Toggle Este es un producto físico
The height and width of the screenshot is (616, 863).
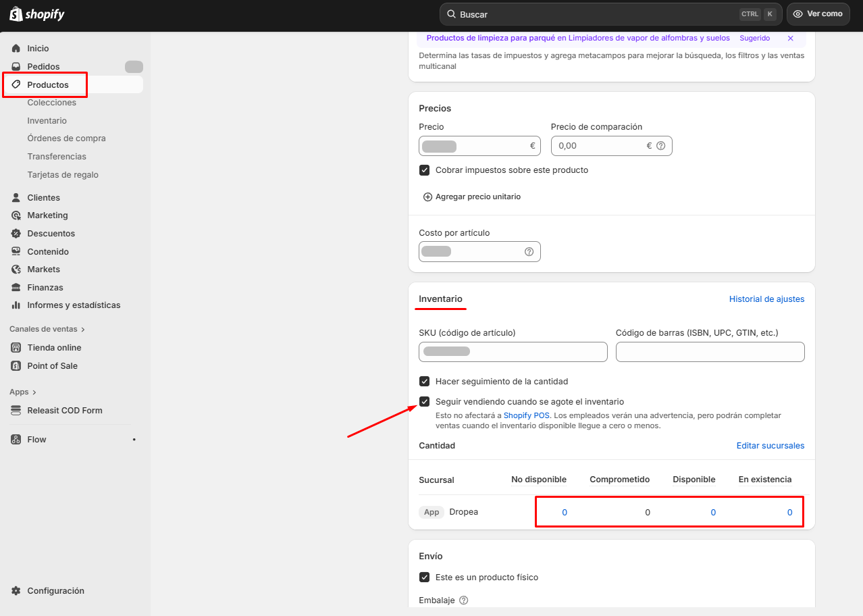(424, 577)
